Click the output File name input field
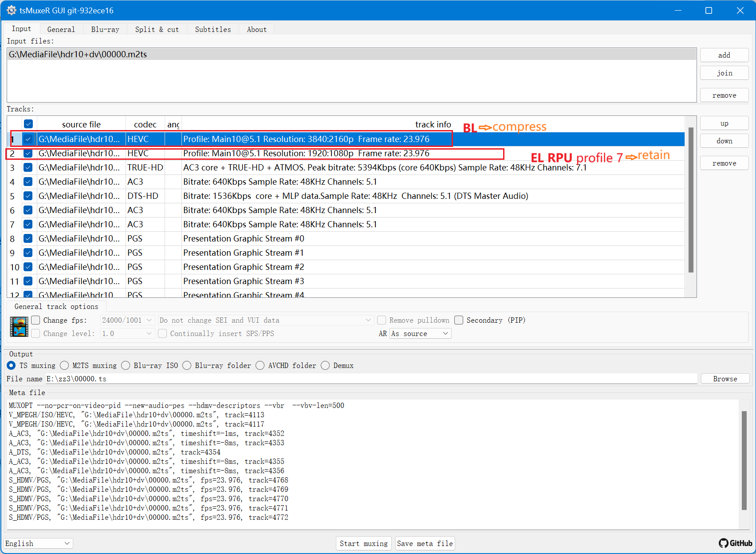The width and height of the screenshot is (756, 554). click(371, 379)
